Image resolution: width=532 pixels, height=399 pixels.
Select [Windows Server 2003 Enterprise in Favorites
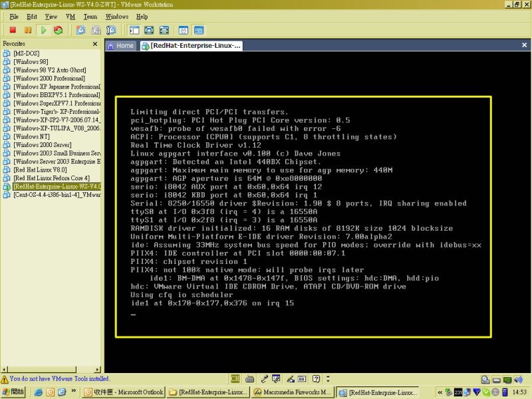click(x=57, y=162)
